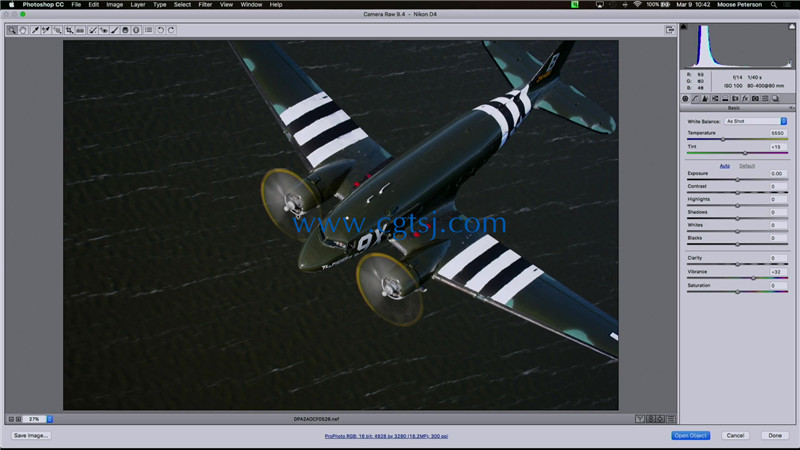Click the Temperature value field
Viewport: 800px width, 450px height.
pyautogui.click(x=778, y=133)
